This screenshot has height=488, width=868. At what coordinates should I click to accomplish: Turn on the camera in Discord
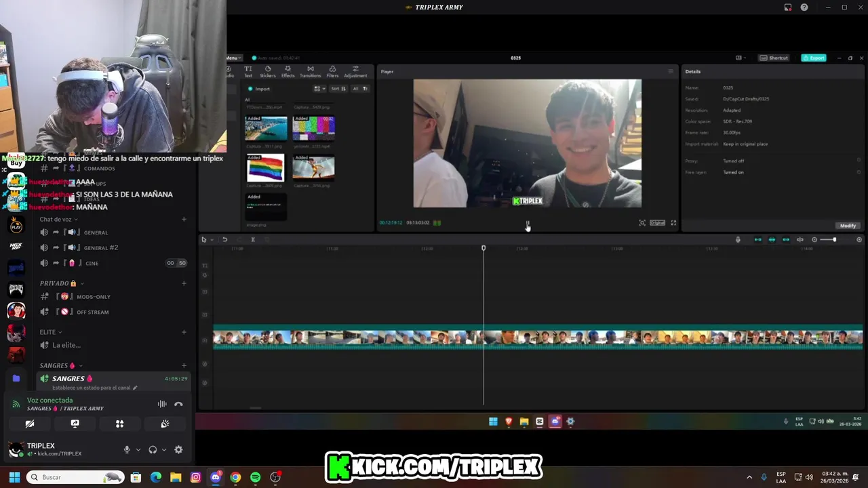click(x=30, y=424)
